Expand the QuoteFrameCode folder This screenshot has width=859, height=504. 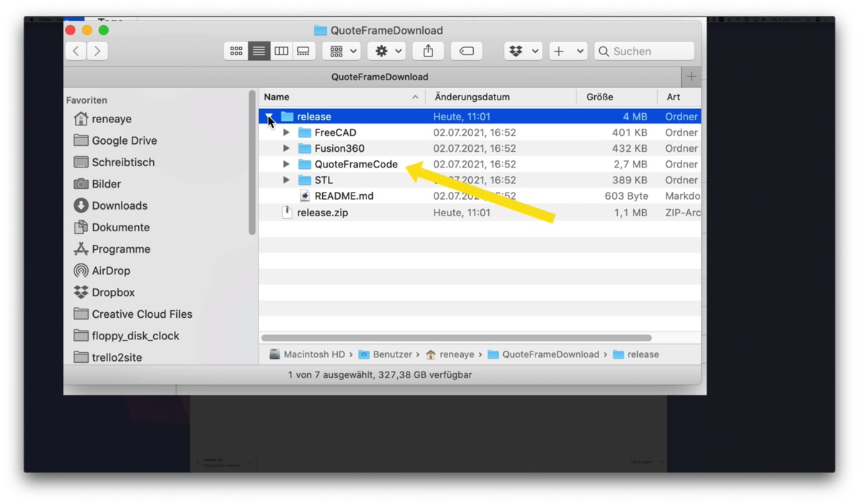[286, 164]
